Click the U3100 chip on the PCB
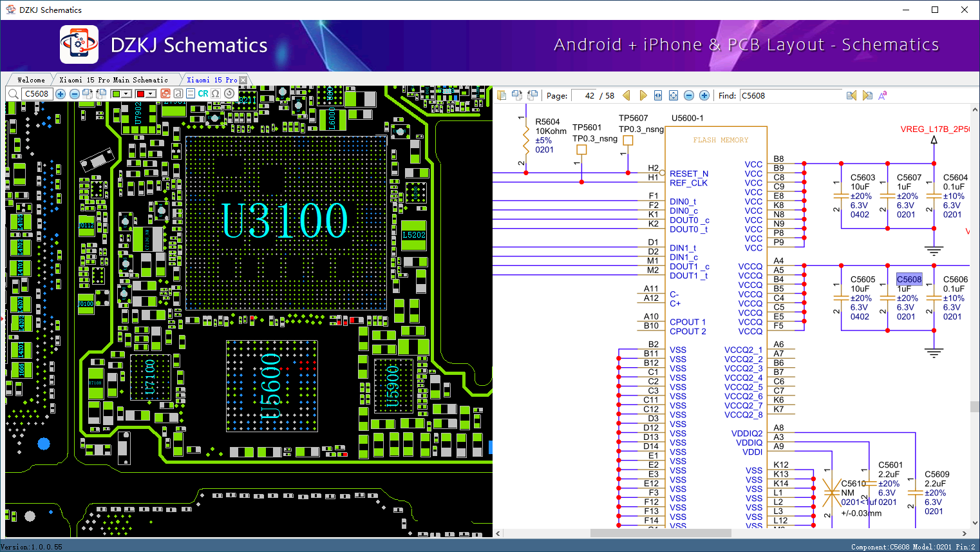The height and width of the screenshot is (552, 980). pos(285,221)
